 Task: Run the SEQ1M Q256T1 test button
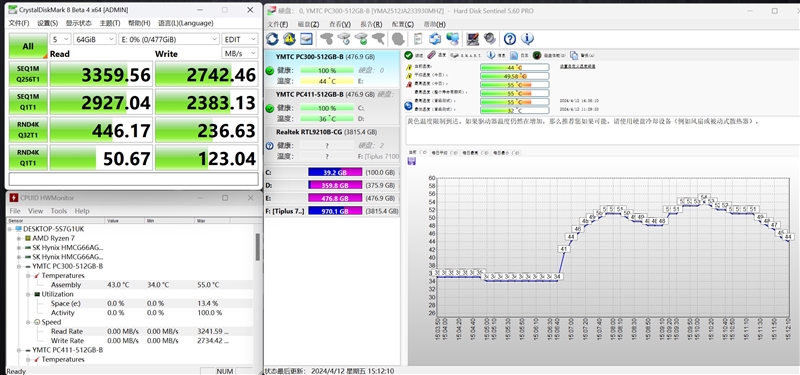[28, 75]
